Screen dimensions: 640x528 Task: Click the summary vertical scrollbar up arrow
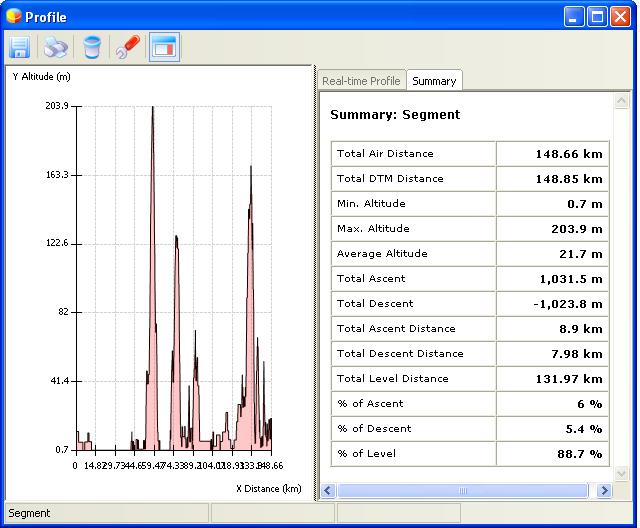click(x=621, y=100)
